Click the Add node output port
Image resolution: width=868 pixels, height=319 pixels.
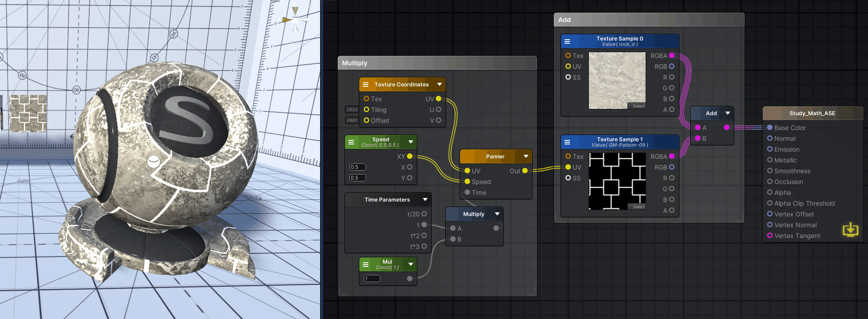pyautogui.click(x=727, y=128)
